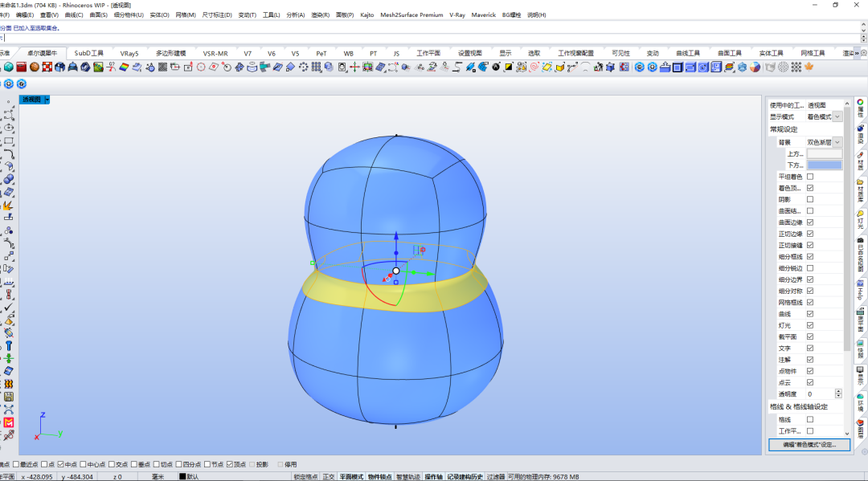Open the 透视图 viewport title dropdown arrow

coord(47,100)
